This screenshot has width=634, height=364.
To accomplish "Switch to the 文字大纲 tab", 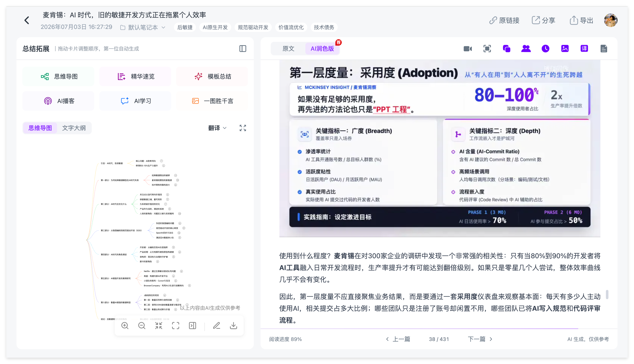I will click(x=74, y=128).
